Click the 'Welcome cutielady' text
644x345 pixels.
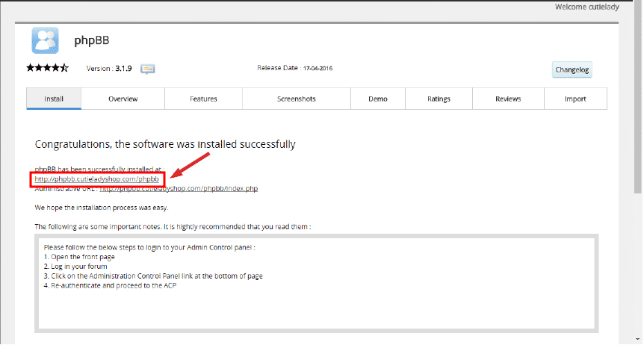coord(587,7)
